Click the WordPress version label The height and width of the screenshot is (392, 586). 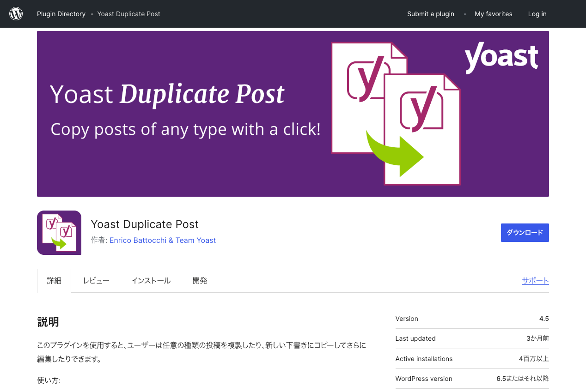coord(424,379)
